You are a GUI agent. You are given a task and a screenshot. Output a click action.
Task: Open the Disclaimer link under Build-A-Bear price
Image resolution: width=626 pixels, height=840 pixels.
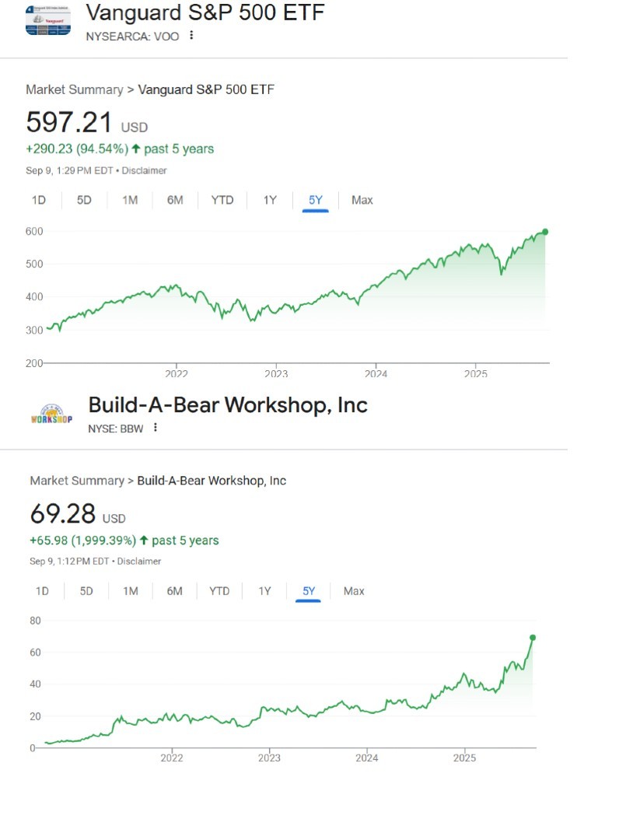tap(139, 561)
